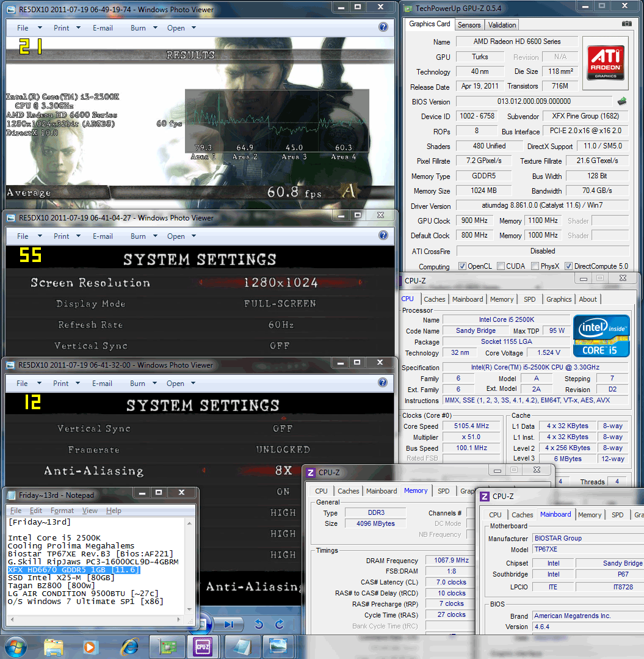Switch to the Validation tab in GPU-Z
This screenshot has width=644, height=659.
[502, 25]
